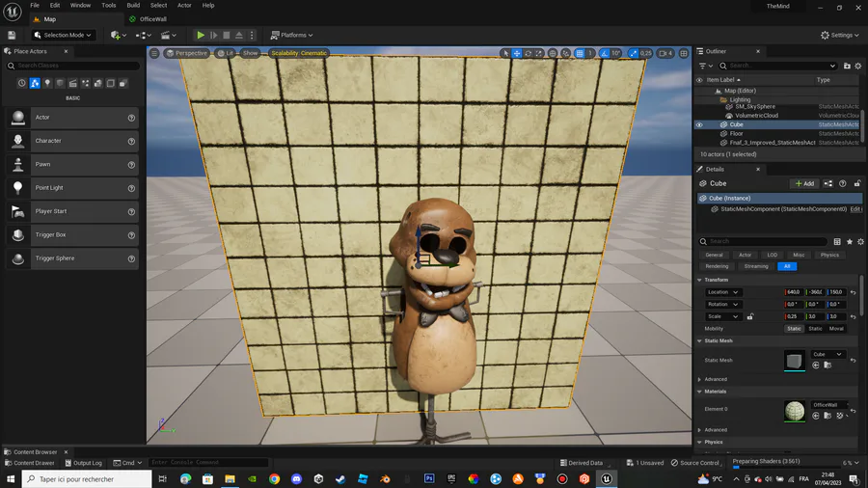Open the File menu
The image size is (868, 488).
[x=35, y=5]
